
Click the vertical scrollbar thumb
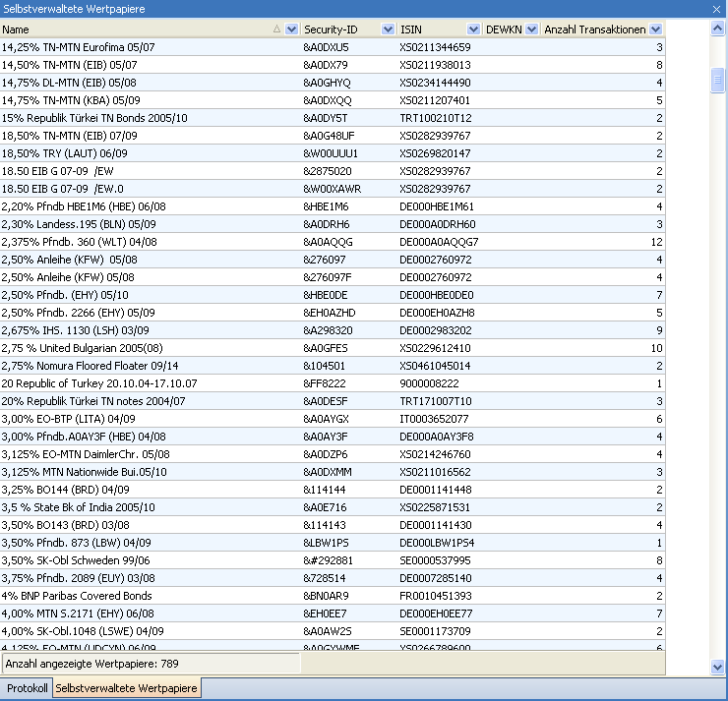click(x=718, y=81)
